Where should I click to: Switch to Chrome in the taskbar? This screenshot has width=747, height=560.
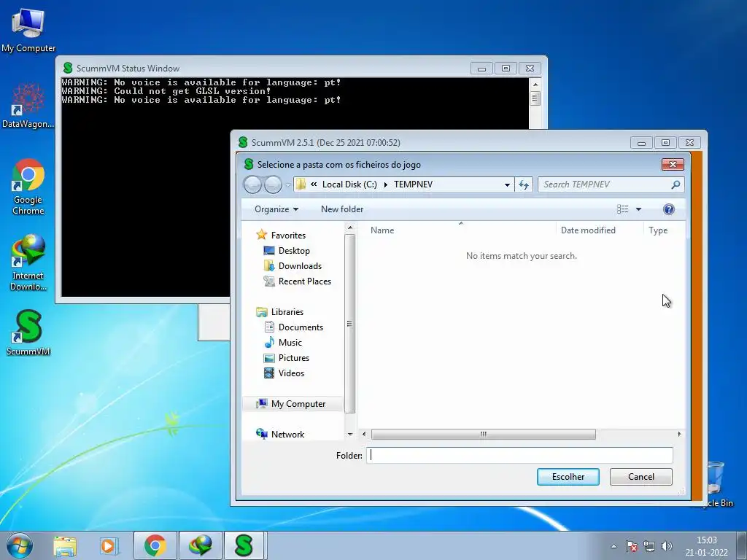[155, 545]
